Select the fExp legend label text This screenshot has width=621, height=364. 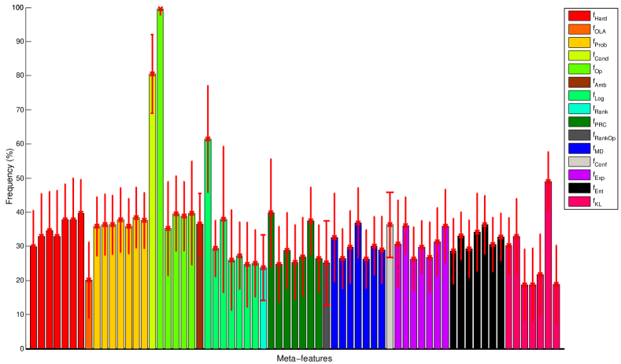point(599,176)
